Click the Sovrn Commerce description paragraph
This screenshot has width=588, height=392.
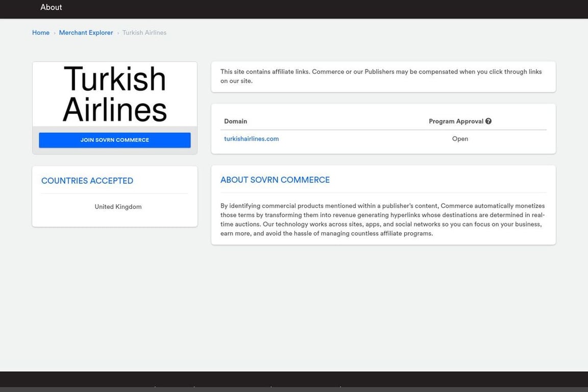coord(383,219)
